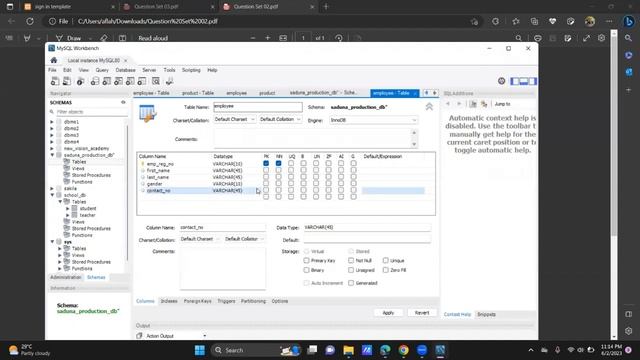Click the Apply button

click(388, 313)
